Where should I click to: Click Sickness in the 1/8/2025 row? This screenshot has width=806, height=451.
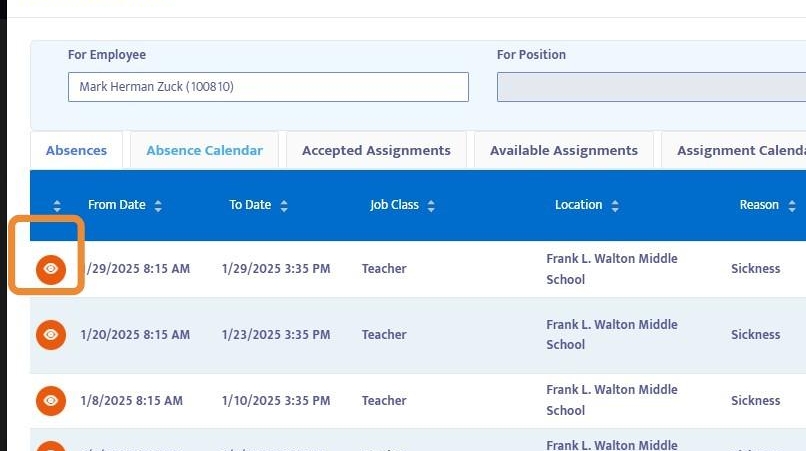(756, 400)
